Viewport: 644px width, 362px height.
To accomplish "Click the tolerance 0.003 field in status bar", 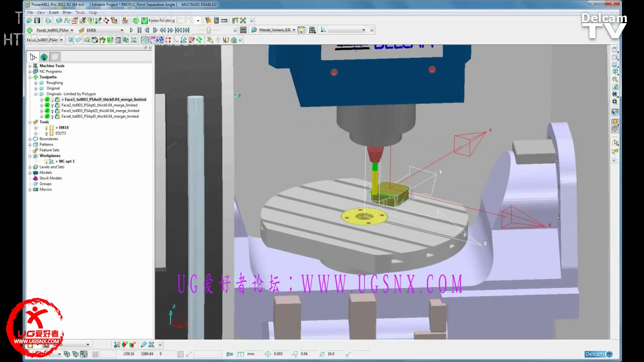I will point(281,354).
